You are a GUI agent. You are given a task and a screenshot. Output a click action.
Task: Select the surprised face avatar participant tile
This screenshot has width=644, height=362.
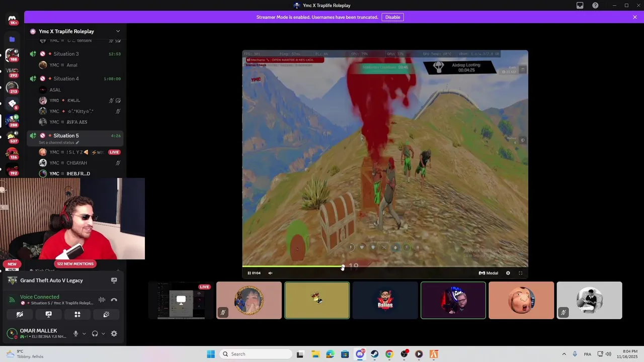click(x=521, y=300)
